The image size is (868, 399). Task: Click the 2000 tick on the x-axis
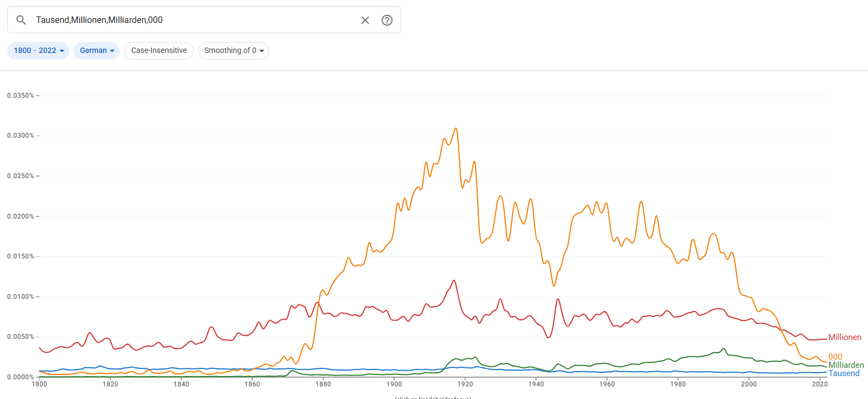point(749,384)
